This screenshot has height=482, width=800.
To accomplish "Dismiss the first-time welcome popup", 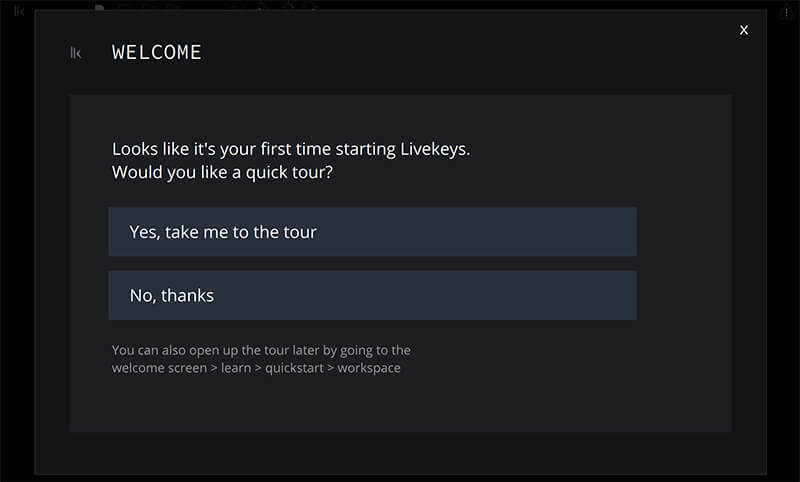I will click(x=744, y=30).
